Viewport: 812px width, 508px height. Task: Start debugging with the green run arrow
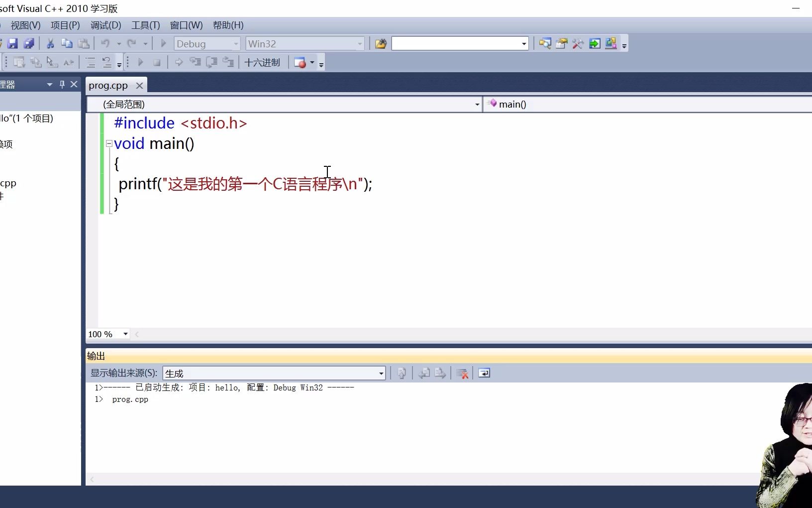click(163, 43)
